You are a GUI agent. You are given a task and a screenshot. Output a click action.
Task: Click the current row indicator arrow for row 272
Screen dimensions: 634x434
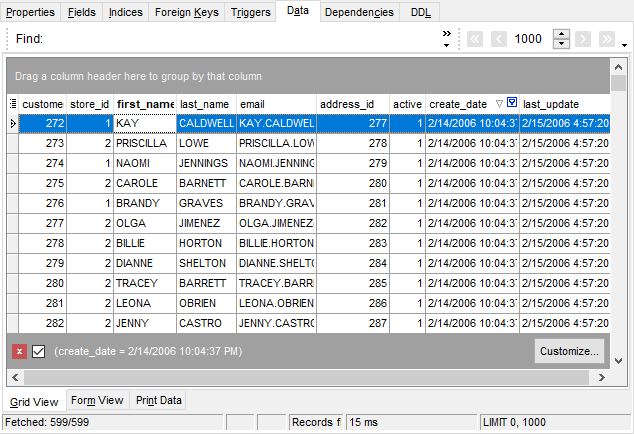pos(13,123)
